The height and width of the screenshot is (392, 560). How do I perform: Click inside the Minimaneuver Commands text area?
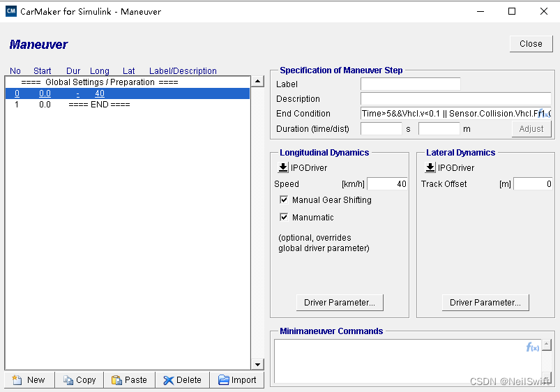click(x=407, y=361)
